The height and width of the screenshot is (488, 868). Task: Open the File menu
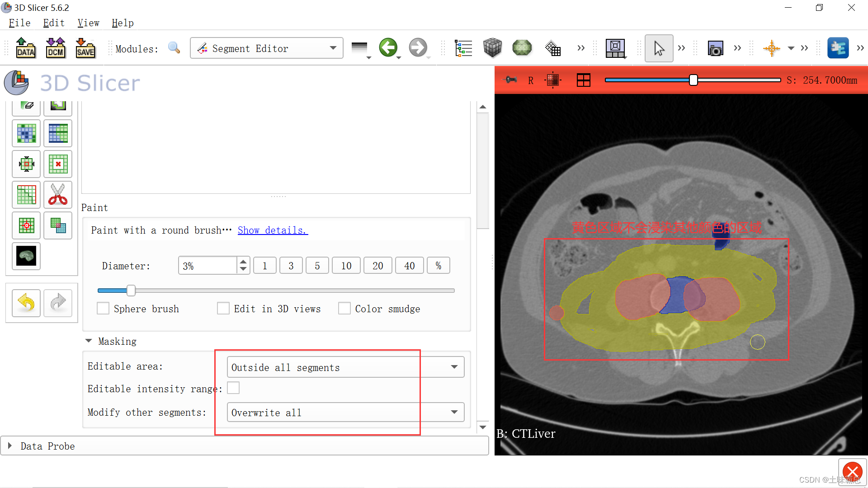19,23
